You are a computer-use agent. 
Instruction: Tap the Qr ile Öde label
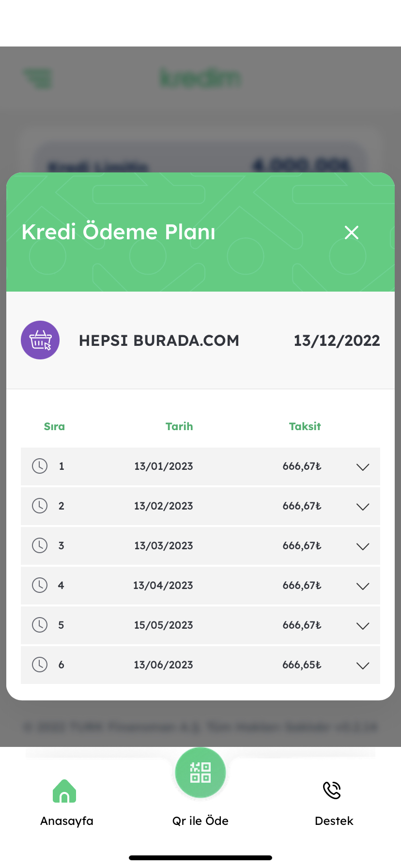tap(200, 821)
